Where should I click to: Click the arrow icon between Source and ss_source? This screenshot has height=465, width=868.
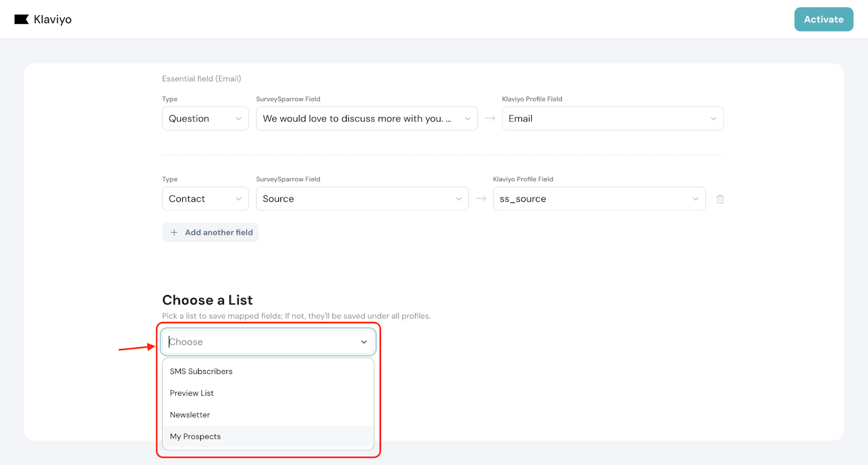(481, 199)
